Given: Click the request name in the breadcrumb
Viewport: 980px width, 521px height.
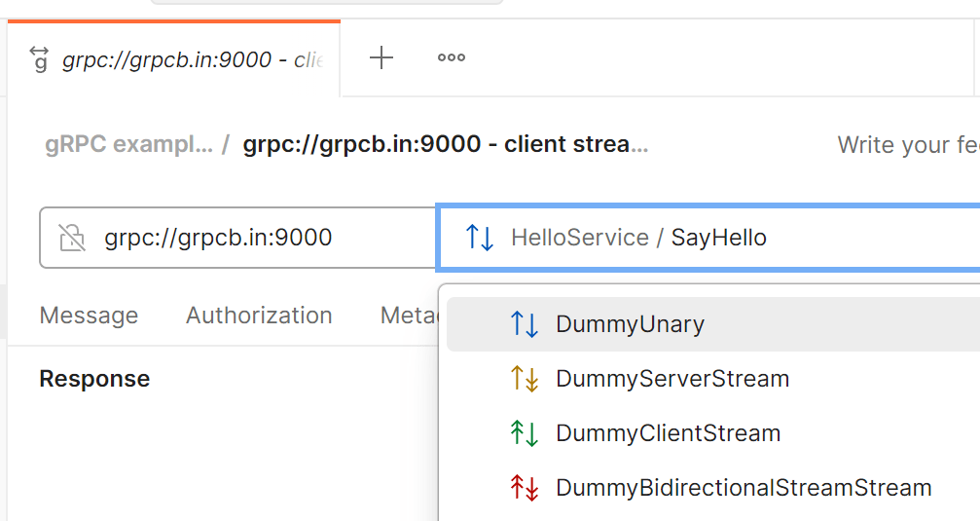Looking at the screenshot, I should pos(445,145).
